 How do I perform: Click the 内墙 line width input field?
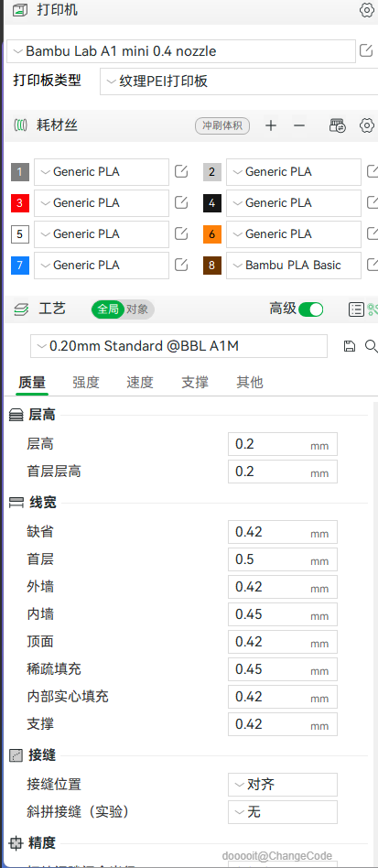(x=283, y=614)
